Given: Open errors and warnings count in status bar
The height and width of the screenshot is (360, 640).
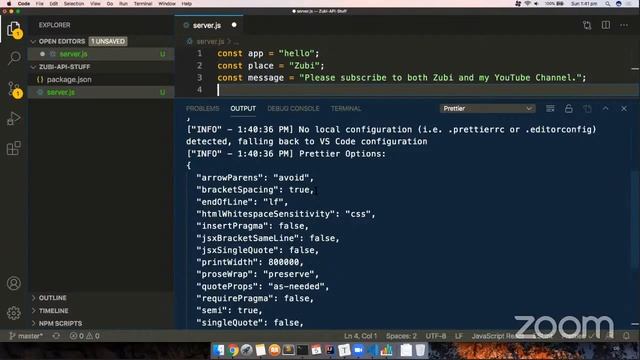Looking at the screenshot, I should (84, 336).
